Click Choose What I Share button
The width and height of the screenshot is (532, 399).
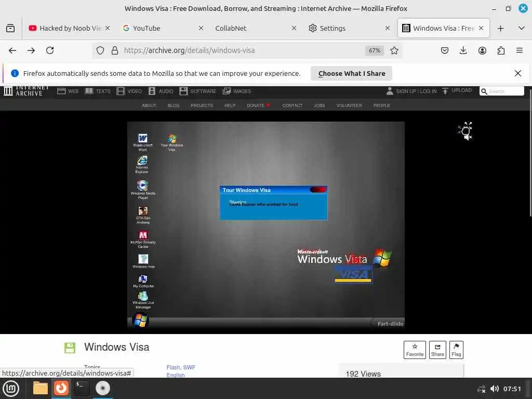(x=352, y=74)
